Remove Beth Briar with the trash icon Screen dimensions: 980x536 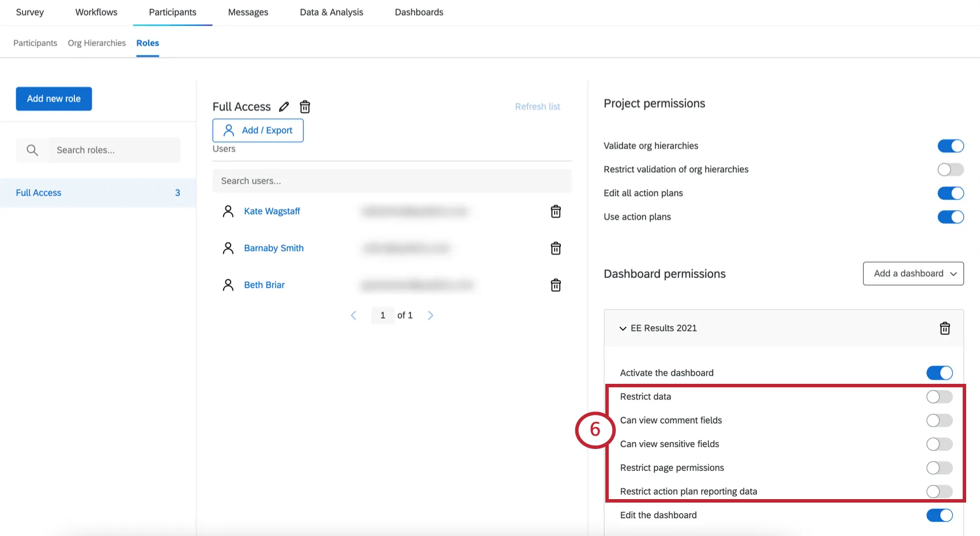555,285
